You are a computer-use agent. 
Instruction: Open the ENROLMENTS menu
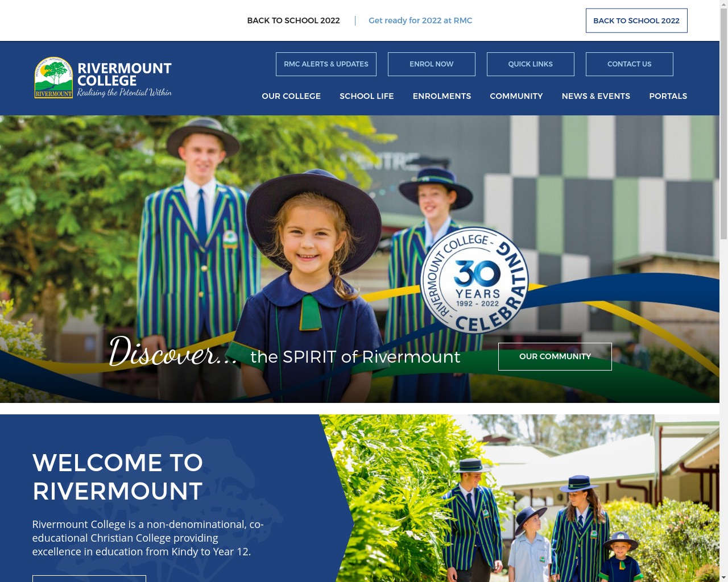(x=442, y=96)
